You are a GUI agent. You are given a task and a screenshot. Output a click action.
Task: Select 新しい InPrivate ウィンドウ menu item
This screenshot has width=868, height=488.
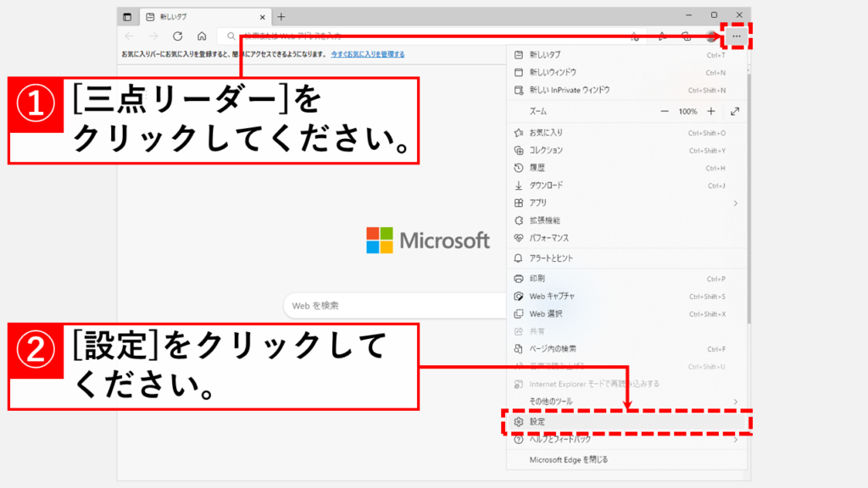click(x=569, y=90)
